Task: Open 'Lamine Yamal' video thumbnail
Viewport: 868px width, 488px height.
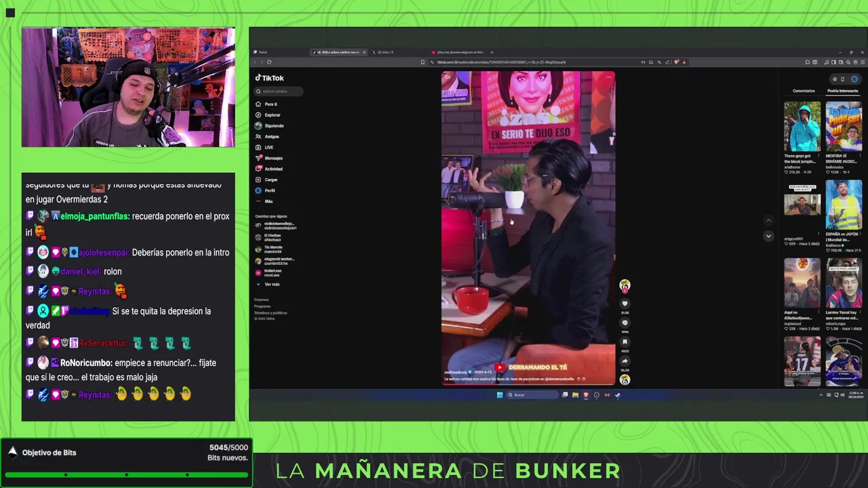Action: (844, 283)
